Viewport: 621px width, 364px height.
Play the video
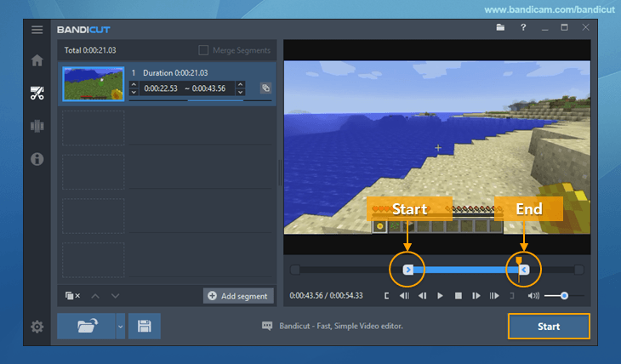coord(440,296)
